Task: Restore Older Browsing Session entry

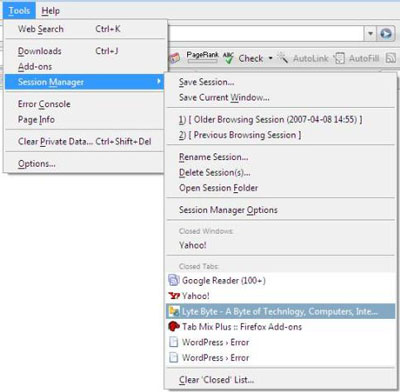Action: pyautogui.click(x=281, y=119)
